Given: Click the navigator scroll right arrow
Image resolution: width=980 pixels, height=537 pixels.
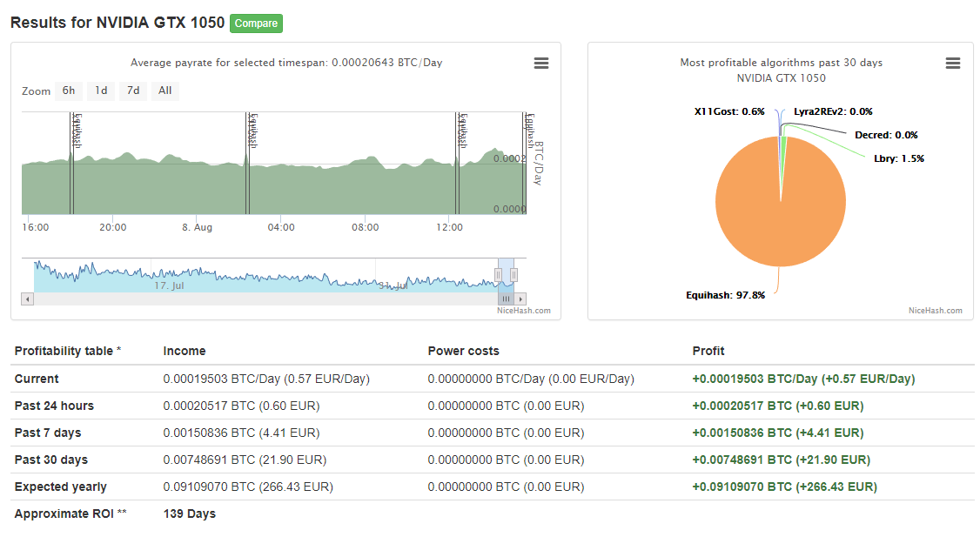Looking at the screenshot, I should tap(520, 299).
